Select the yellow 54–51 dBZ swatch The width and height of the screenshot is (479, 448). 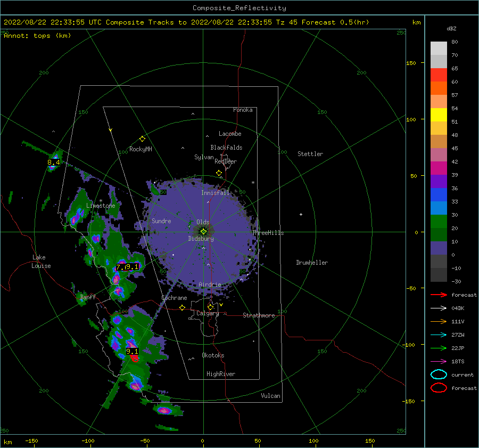point(439,115)
